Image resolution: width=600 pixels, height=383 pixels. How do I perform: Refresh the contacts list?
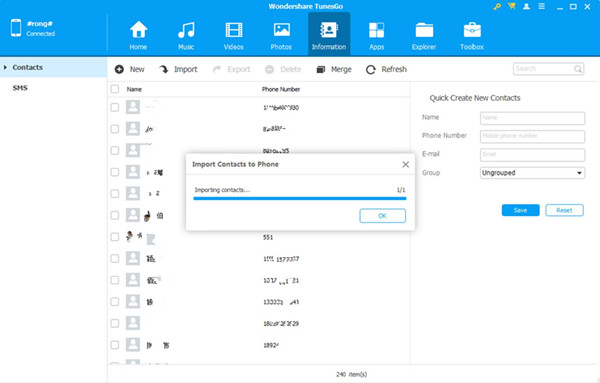[x=386, y=69]
